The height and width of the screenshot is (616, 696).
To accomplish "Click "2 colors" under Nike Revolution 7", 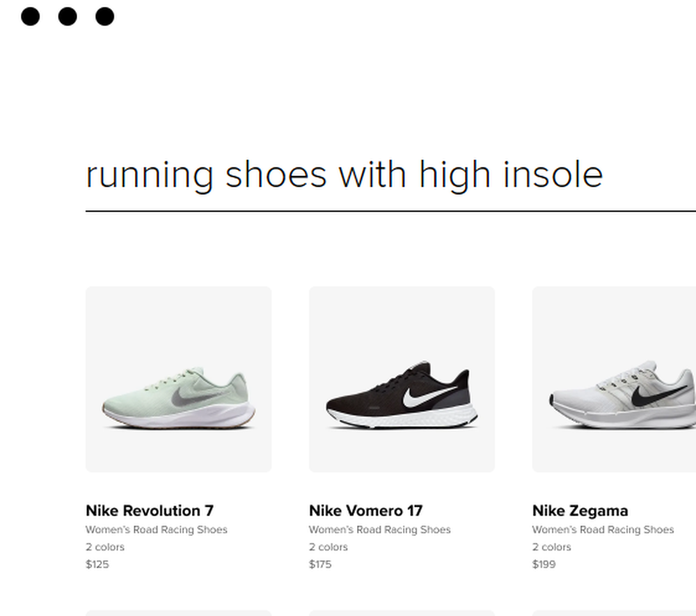I will click(x=105, y=547).
